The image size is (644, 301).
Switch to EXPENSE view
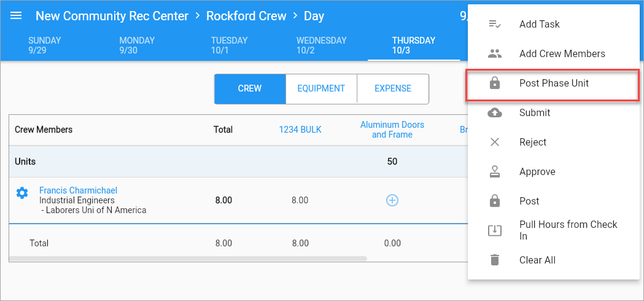pos(393,89)
